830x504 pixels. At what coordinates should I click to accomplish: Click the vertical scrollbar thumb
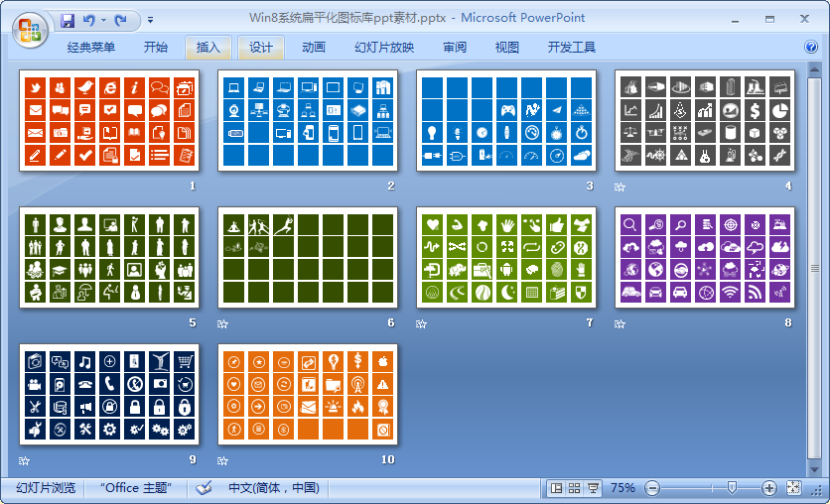[814, 269]
